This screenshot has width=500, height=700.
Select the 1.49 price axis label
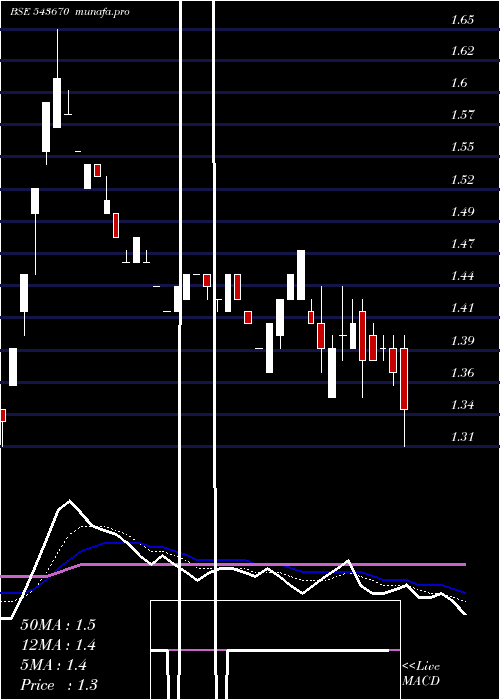(462, 211)
